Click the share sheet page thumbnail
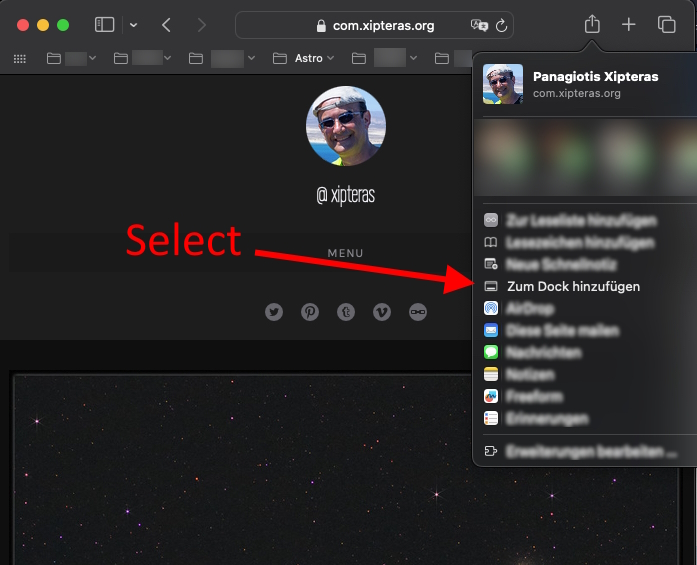This screenshot has height=565, width=697. [x=503, y=84]
